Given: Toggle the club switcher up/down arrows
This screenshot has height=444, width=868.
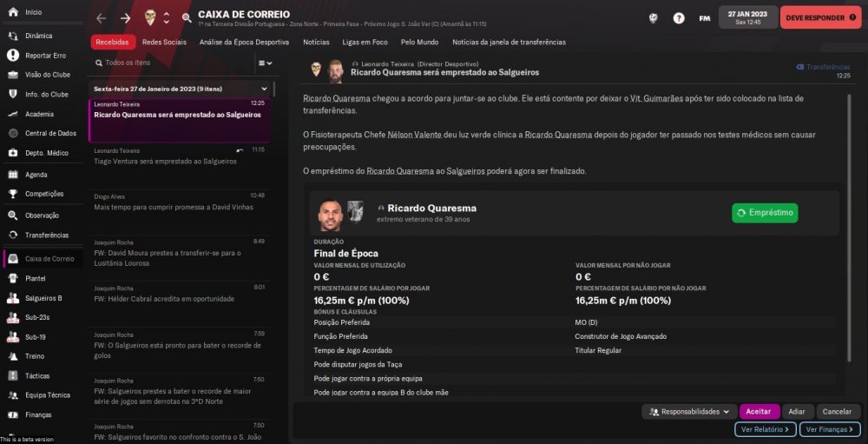Looking at the screenshot, I should [x=166, y=17].
